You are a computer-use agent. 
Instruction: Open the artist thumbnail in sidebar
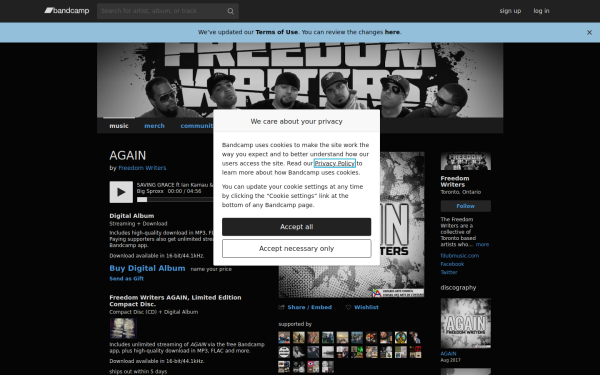pos(465,161)
